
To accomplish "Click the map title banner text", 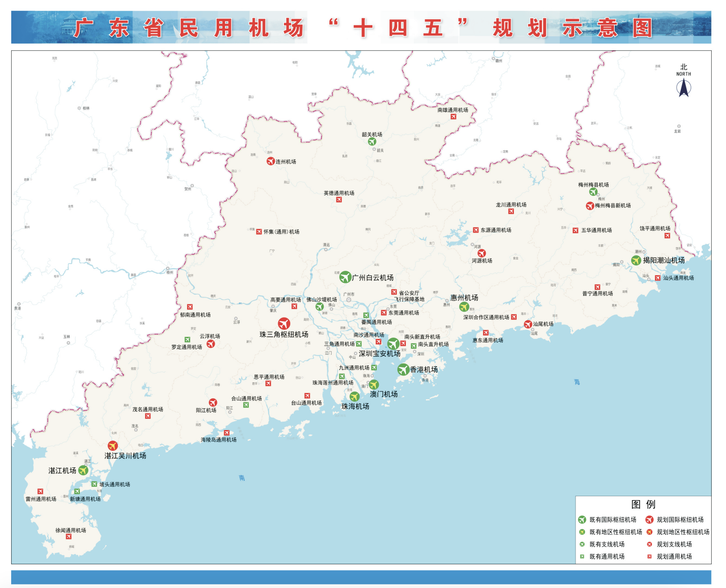I will (363, 28).
